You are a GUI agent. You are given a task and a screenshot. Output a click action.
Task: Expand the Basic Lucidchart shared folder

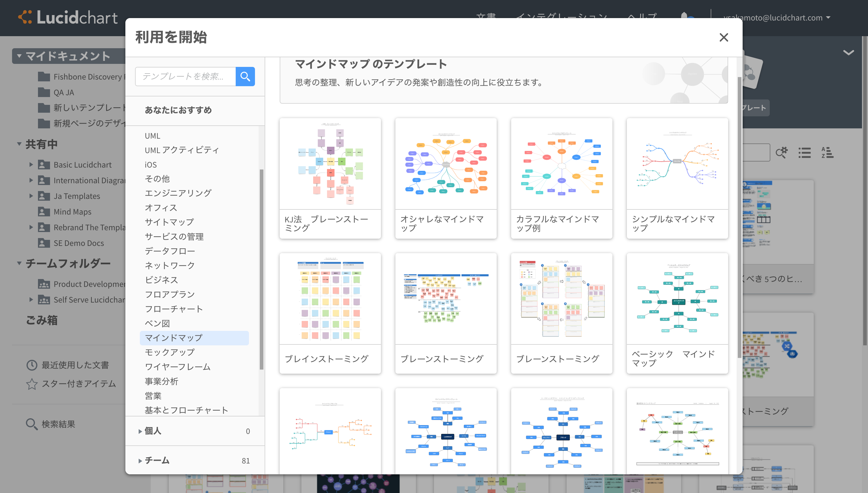pos(31,165)
